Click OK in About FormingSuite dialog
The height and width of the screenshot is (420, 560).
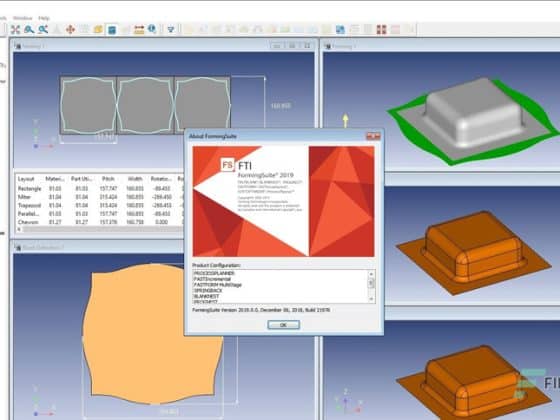point(284,325)
